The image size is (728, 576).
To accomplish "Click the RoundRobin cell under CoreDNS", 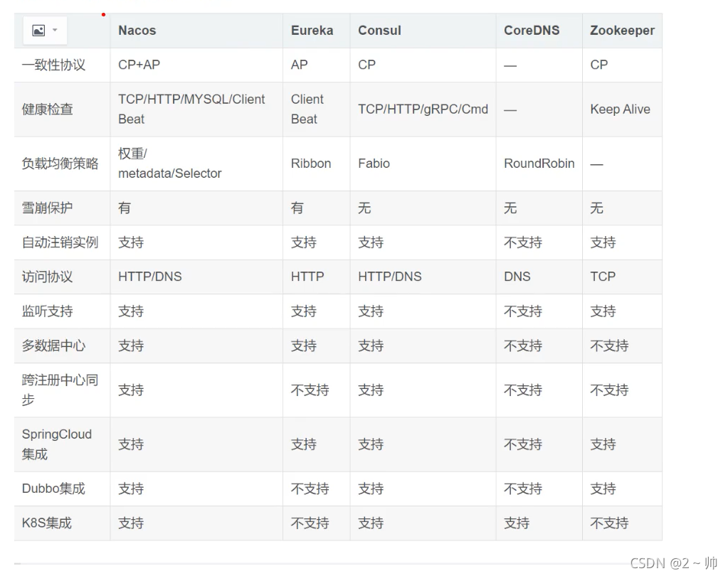I will [x=539, y=164].
